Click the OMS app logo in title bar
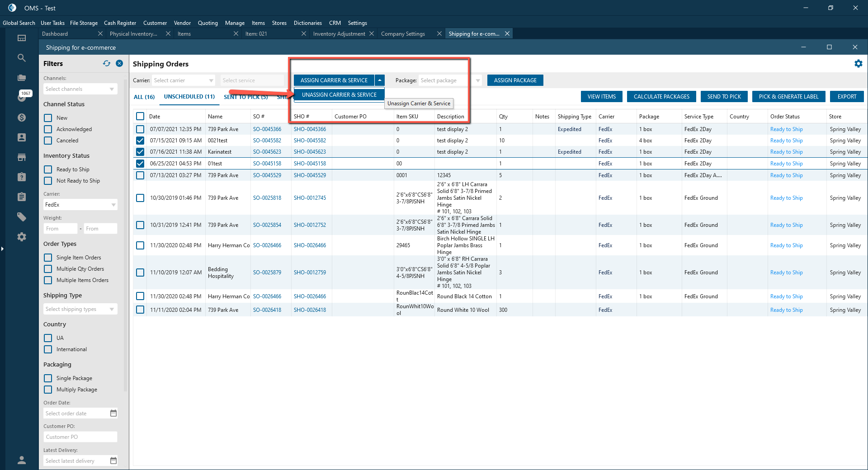Screen dimensions: 868x470 pos(12,8)
